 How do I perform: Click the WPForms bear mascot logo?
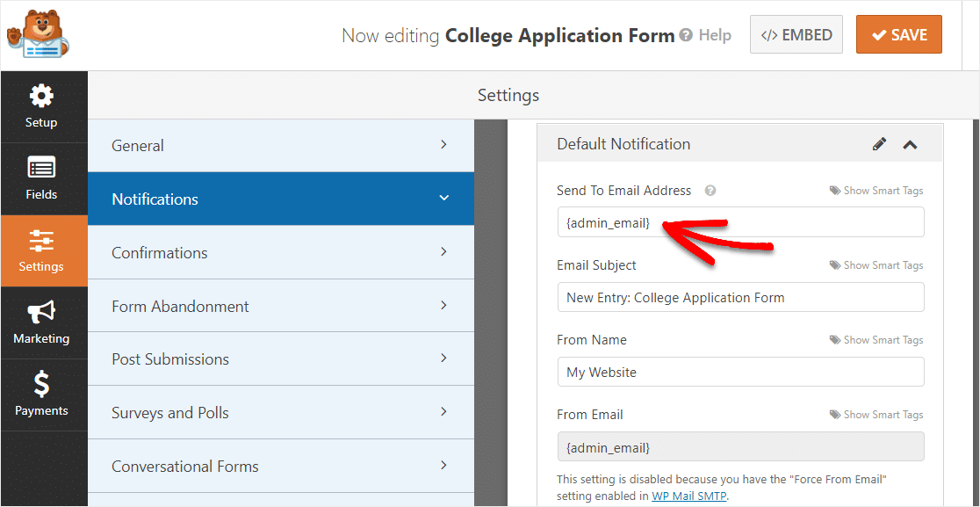(x=36, y=34)
